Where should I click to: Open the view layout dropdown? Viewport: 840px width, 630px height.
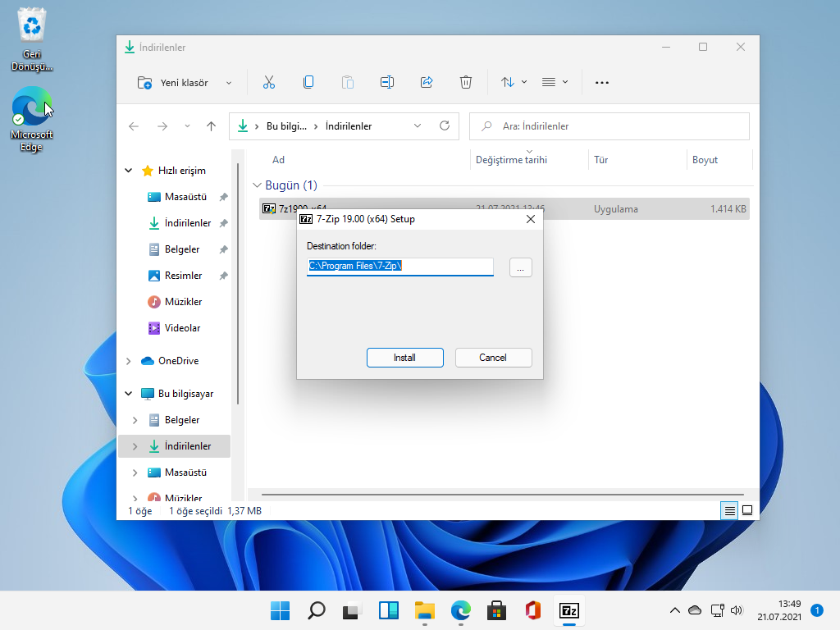(554, 82)
